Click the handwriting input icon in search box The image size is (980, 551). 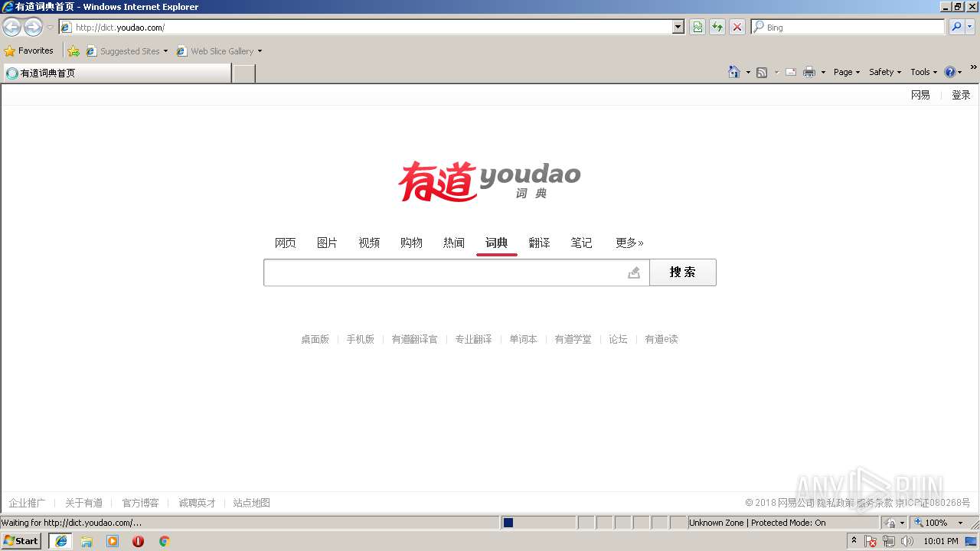point(634,272)
